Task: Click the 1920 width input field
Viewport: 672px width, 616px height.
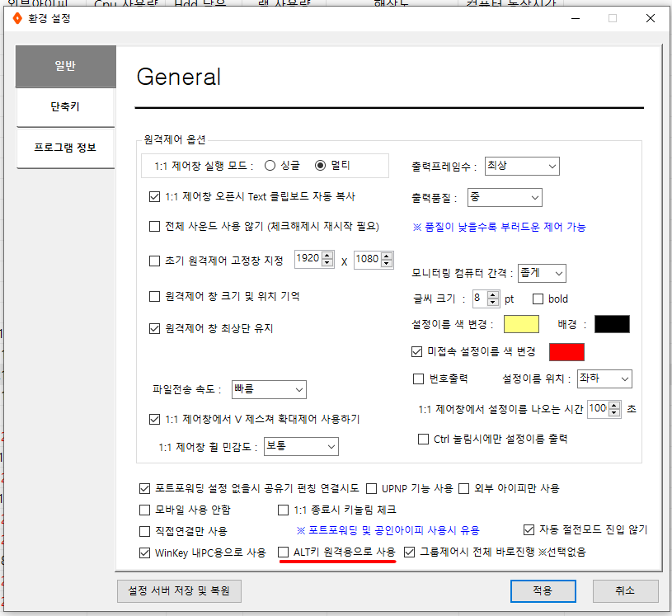Action: point(308,259)
